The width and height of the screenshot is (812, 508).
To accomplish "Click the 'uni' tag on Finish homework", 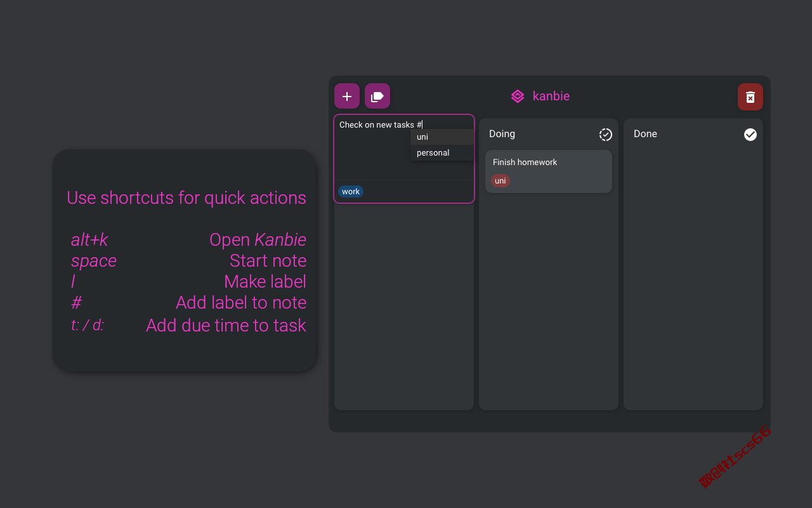I will (x=501, y=181).
